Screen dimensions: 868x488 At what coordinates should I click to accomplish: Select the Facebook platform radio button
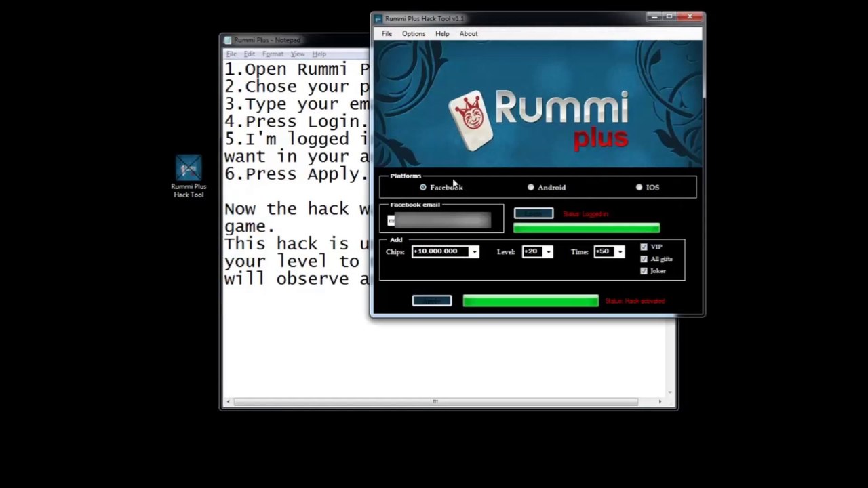click(x=423, y=188)
